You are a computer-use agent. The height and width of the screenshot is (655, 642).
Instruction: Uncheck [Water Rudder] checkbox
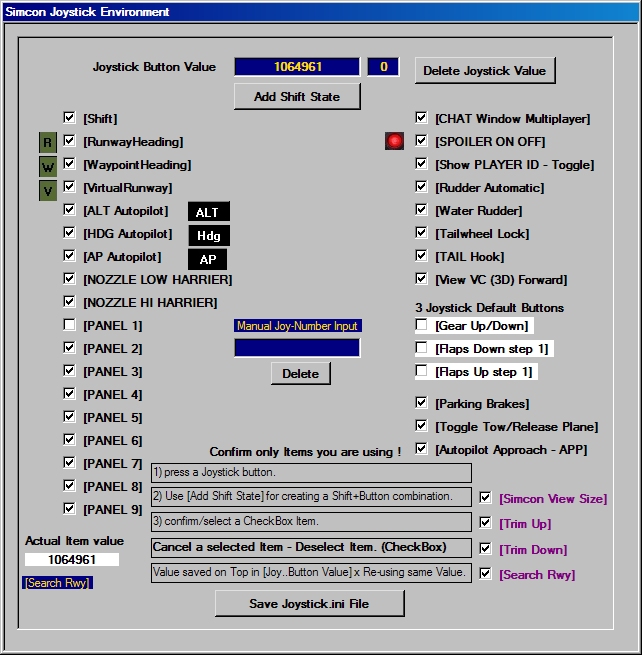[421, 210]
